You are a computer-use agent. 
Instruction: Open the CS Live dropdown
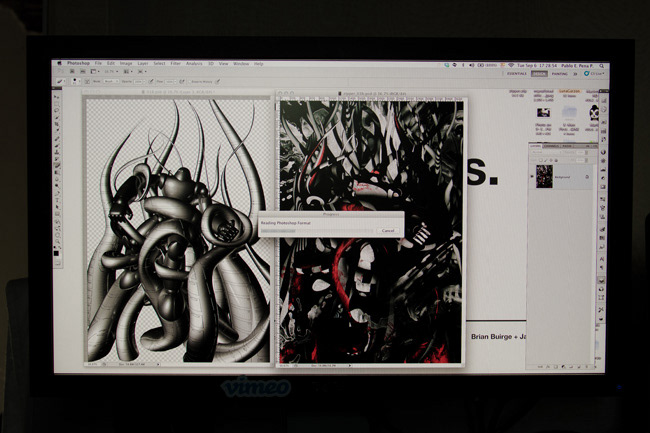point(594,74)
